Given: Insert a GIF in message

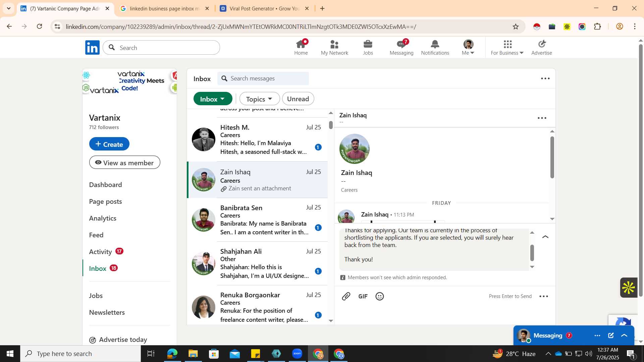Looking at the screenshot, I should click(x=363, y=296).
